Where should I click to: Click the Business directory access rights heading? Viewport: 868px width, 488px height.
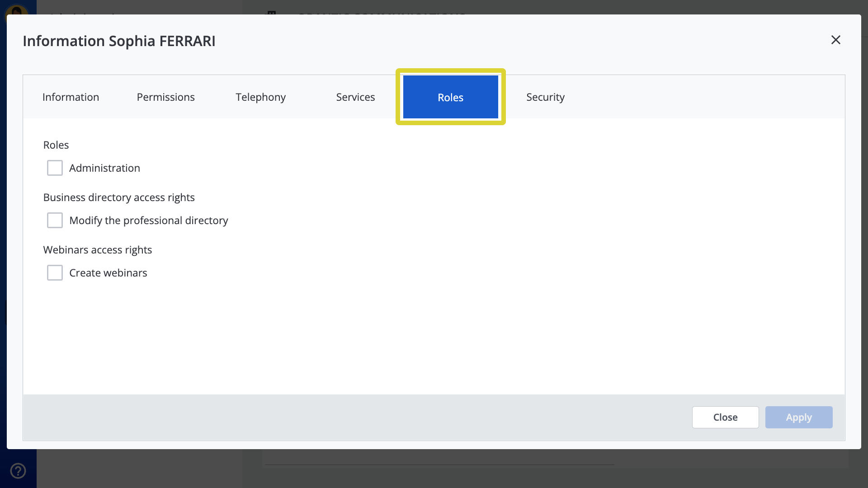click(x=119, y=197)
